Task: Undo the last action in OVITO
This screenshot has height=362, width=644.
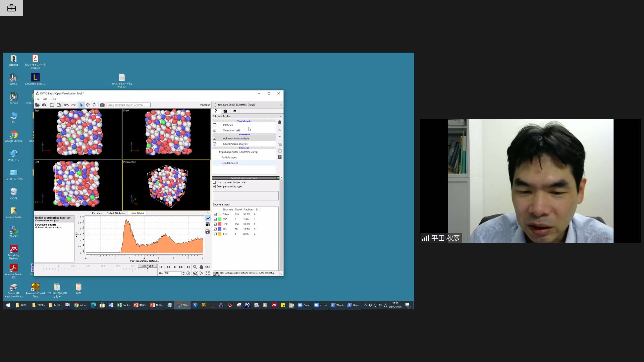Action: 66,105
